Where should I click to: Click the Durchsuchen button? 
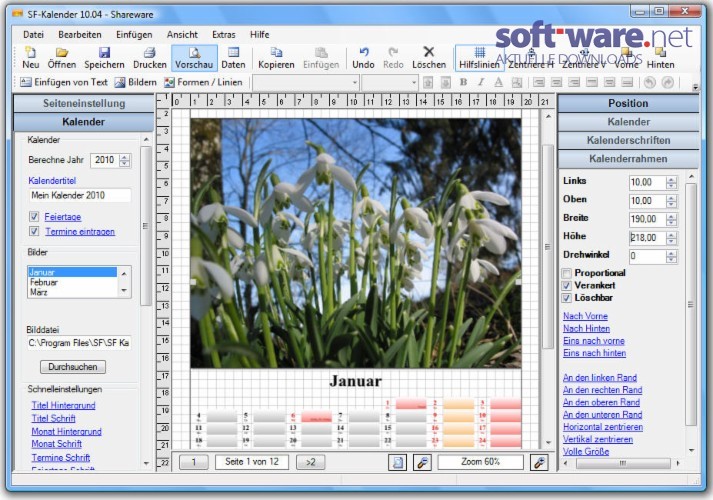pyautogui.click(x=73, y=367)
